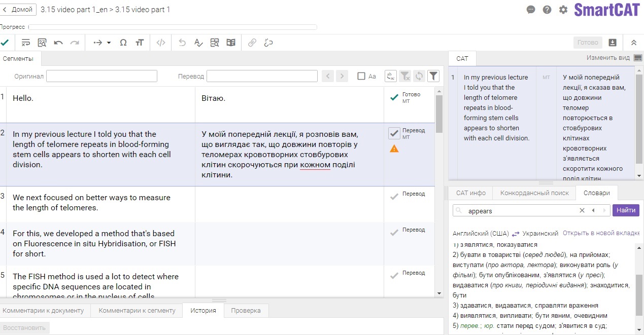Click the green confirm segment checkmark in toolbar
This screenshot has height=335, width=644.
(5, 43)
